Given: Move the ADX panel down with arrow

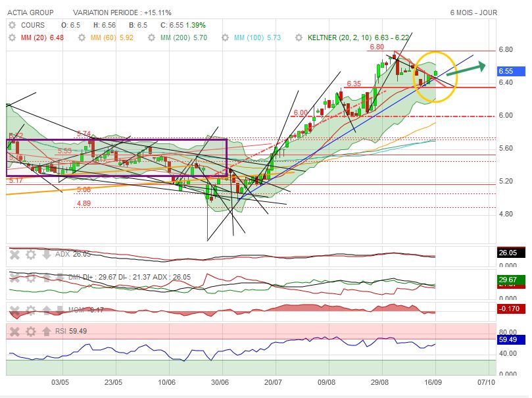Looking at the screenshot, I should tap(47, 255).
